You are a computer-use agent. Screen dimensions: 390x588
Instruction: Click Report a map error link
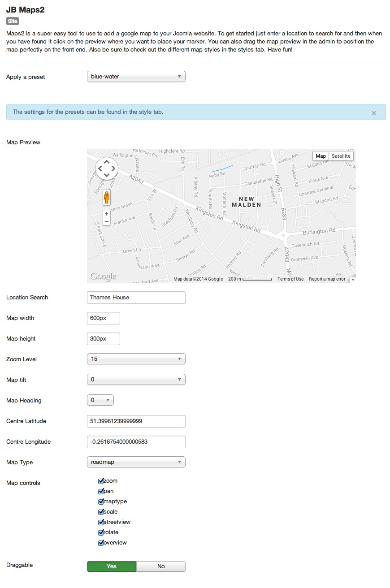(x=327, y=279)
